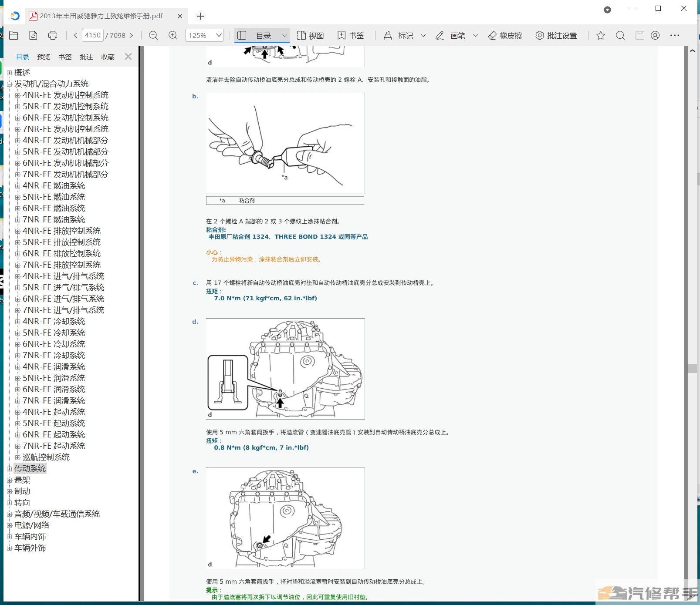Open a new tab with plus
The image size is (700, 605).
(200, 16)
